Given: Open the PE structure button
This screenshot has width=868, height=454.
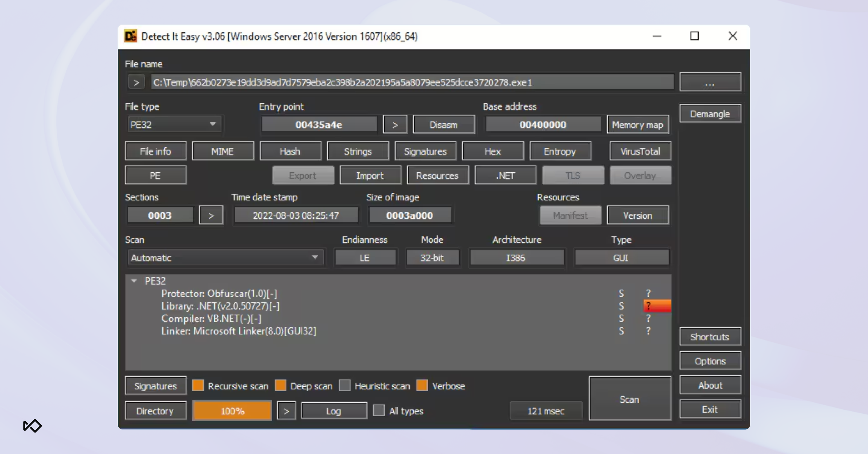Looking at the screenshot, I should tap(155, 175).
